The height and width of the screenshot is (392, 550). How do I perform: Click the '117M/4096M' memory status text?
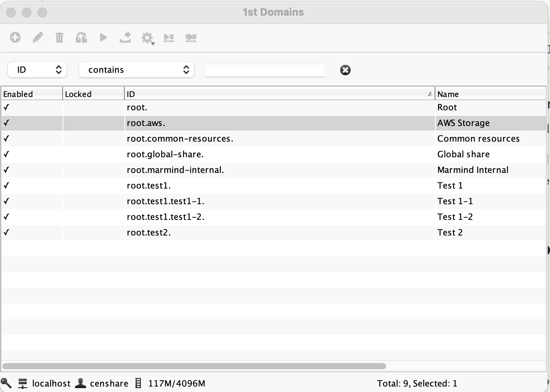[x=176, y=383]
